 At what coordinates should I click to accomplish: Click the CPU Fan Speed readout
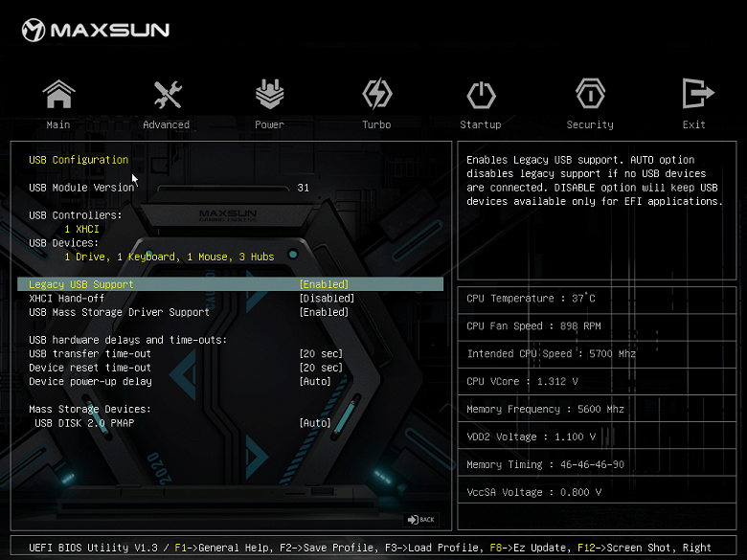533,326
